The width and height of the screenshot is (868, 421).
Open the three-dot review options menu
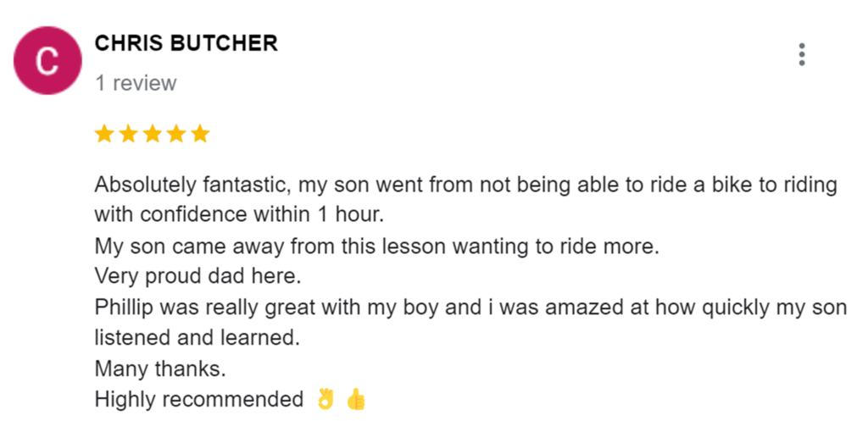pyautogui.click(x=801, y=54)
